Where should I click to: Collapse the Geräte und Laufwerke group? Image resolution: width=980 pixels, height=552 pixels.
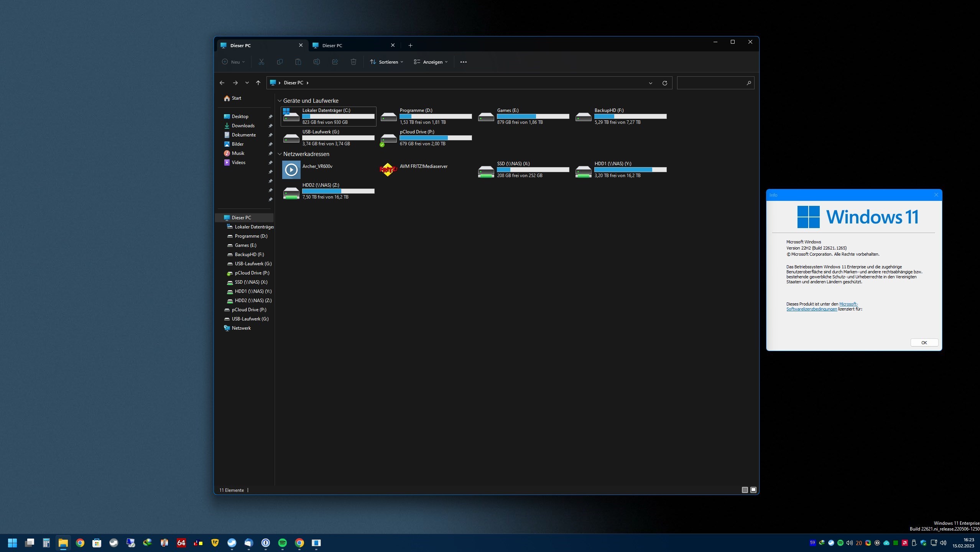point(280,101)
